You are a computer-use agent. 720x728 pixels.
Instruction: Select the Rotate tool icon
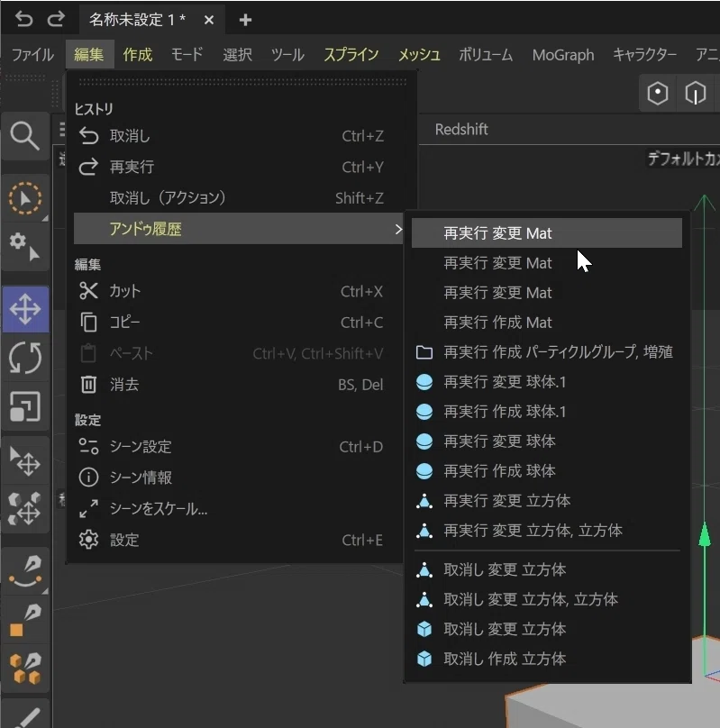[x=25, y=358]
